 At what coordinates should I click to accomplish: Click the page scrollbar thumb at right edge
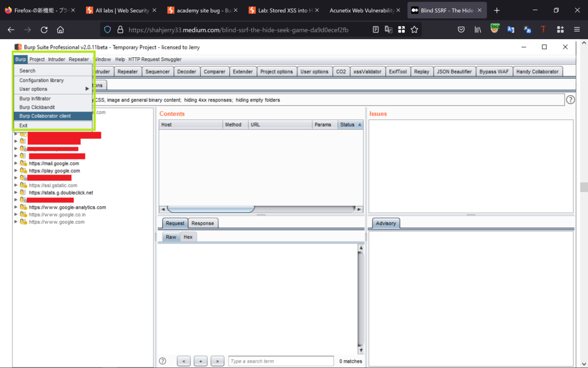pos(583,187)
